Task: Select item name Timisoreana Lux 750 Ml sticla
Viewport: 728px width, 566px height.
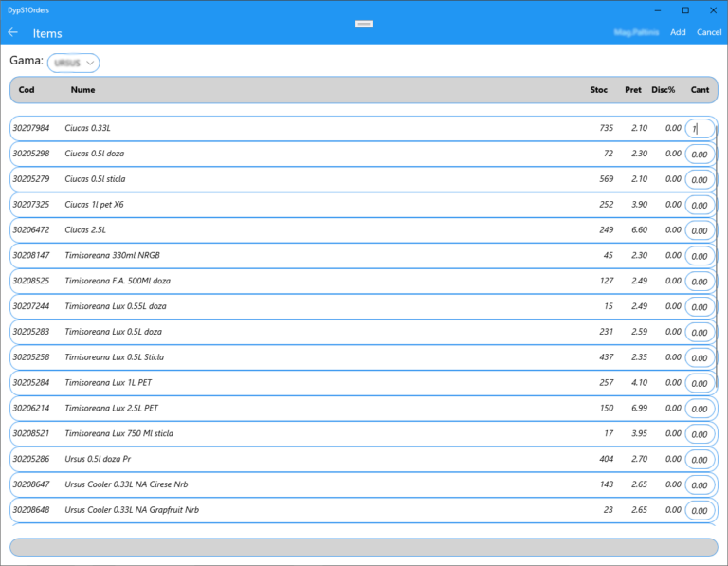Action: (x=118, y=433)
